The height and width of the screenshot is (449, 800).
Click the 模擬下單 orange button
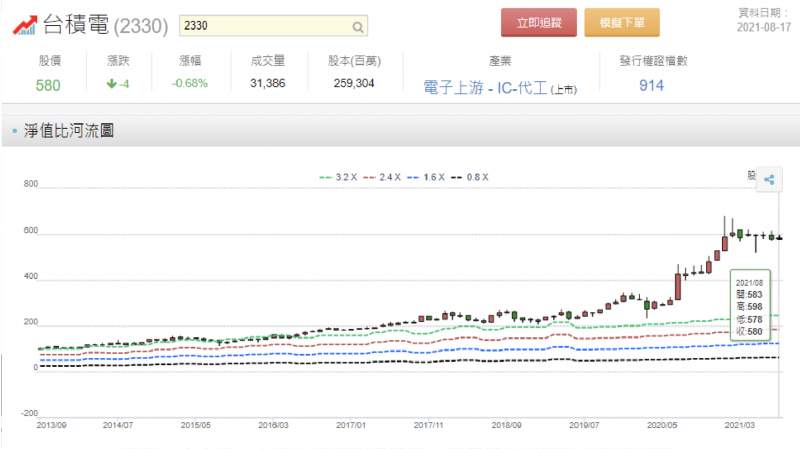pyautogui.click(x=622, y=22)
